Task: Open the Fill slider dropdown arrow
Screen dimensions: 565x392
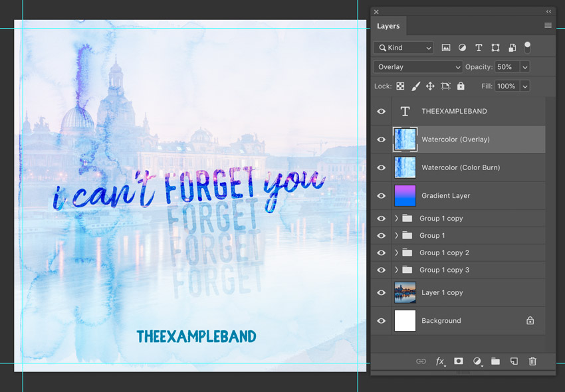Action: pos(525,86)
